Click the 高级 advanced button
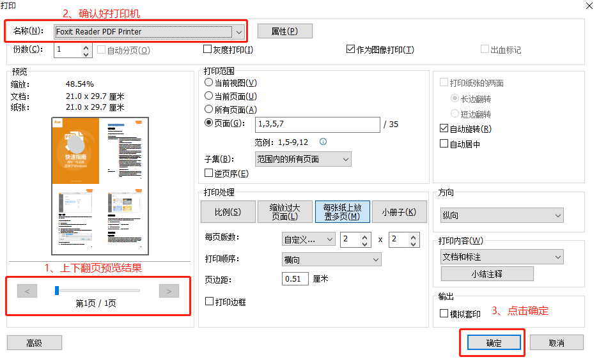599x364 pixels. 35,343
